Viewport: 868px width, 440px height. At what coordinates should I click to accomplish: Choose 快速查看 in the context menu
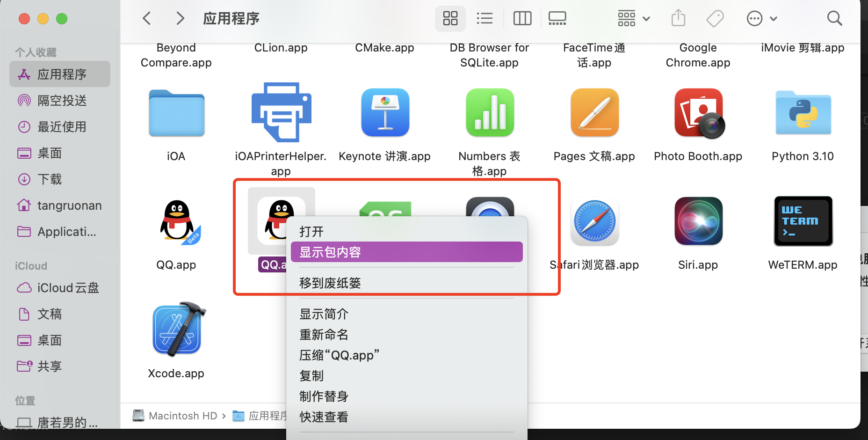tap(407, 417)
